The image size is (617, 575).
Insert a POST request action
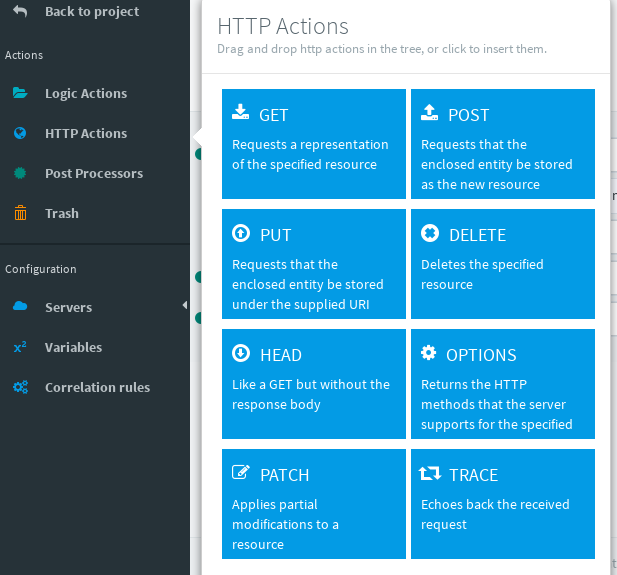pyautogui.click(x=502, y=143)
